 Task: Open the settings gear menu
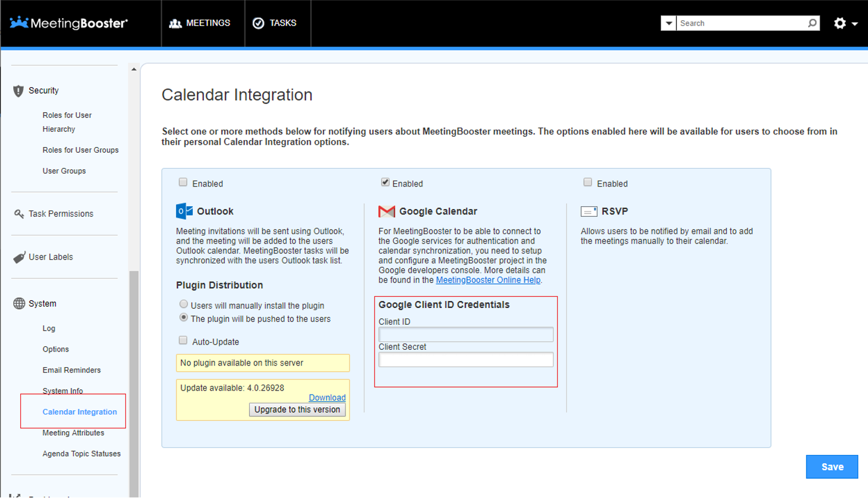(x=840, y=23)
